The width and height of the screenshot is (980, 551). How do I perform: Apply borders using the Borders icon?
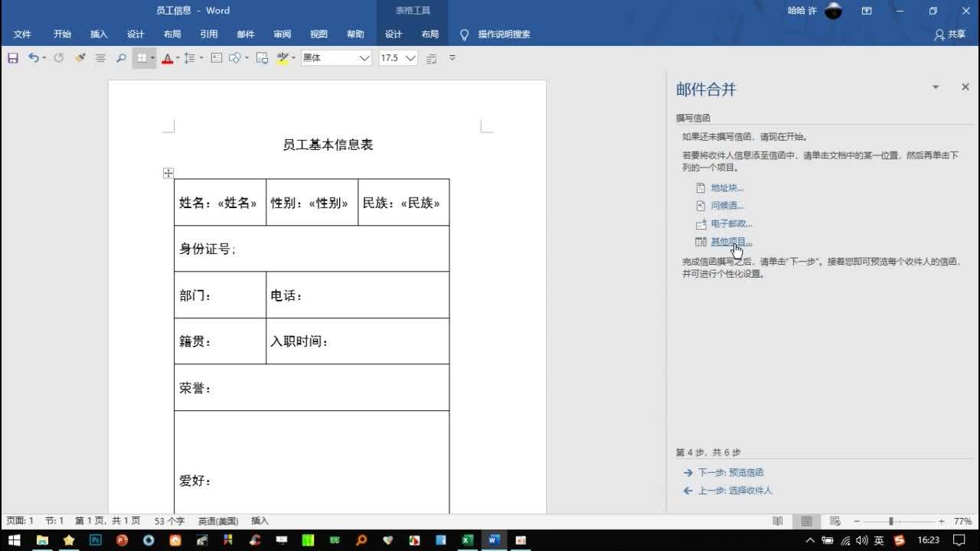coord(142,57)
